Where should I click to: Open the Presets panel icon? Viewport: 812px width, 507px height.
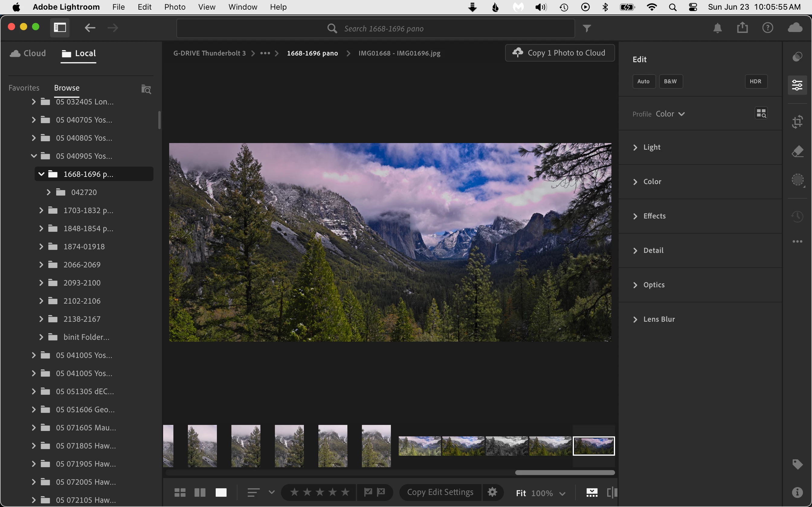pos(797,57)
